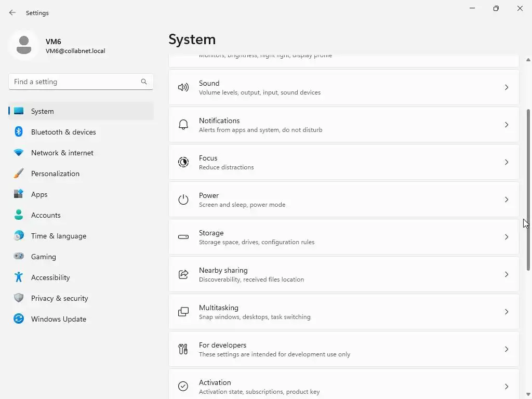Click the Power symbol icon

pyautogui.click(x=183, y=199)
